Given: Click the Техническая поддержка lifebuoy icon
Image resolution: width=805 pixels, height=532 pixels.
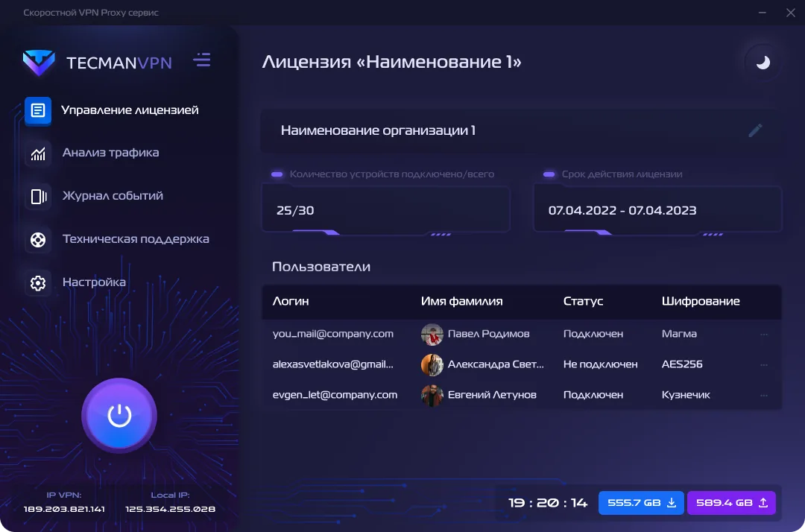Looking at the screenshot, I should 38,240.
